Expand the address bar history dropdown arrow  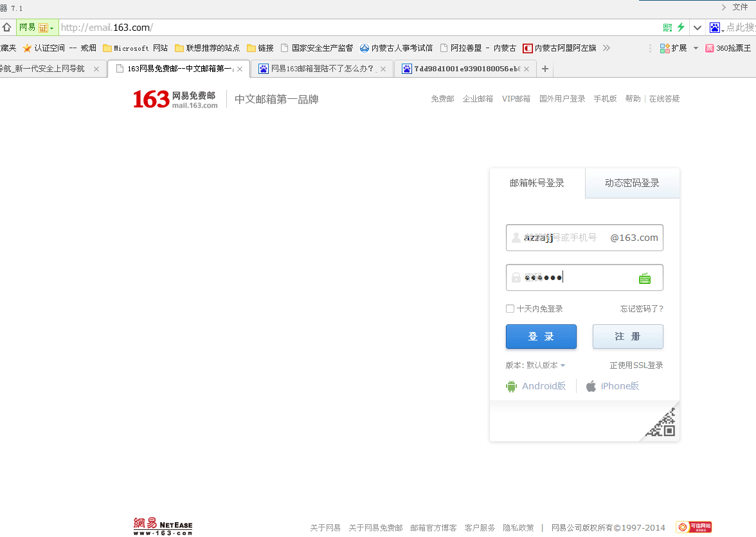click(697, 28)
